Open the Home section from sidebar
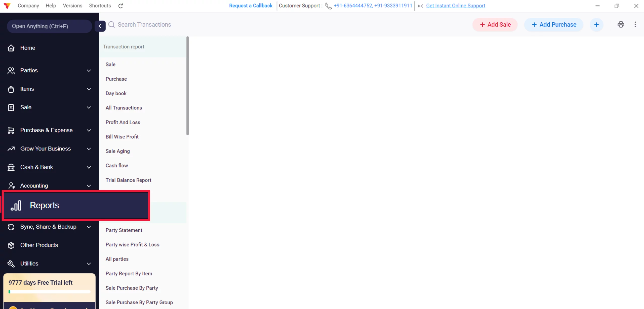The image size is (644, 309). pos(11,48)
